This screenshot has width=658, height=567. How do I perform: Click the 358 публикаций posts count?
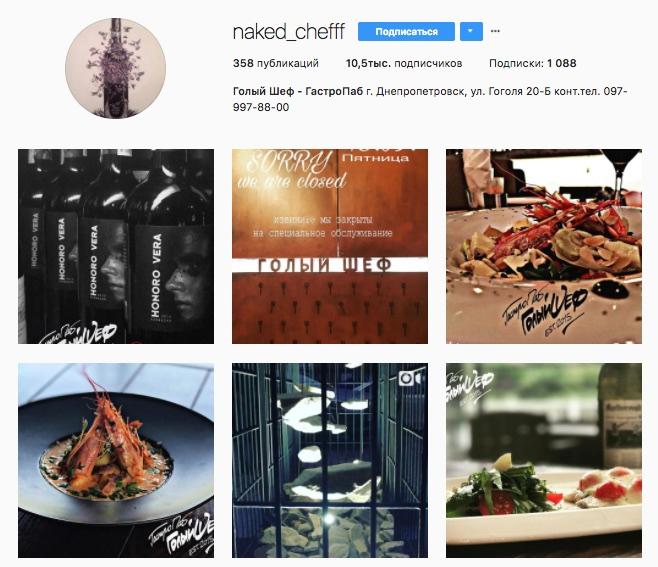[276, 63]
